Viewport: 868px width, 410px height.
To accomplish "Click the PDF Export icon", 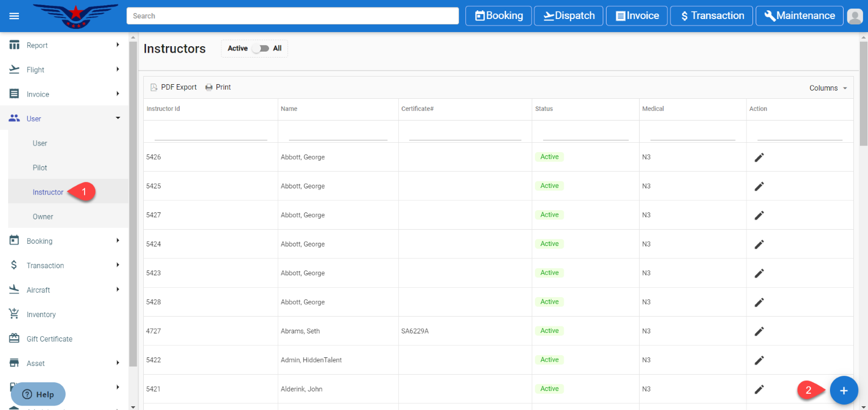I will (x=154, y=87).
